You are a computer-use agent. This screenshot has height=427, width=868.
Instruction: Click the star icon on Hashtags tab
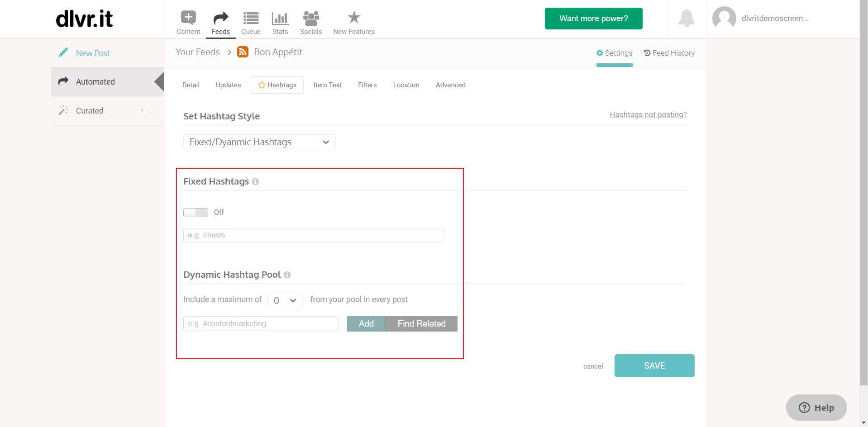tap(262, 85)
